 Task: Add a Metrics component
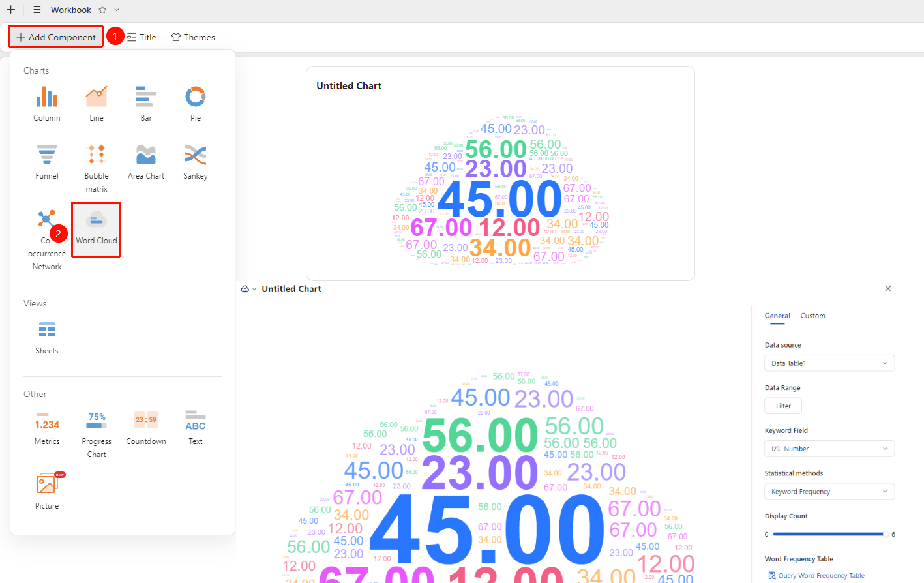(47, 428)
